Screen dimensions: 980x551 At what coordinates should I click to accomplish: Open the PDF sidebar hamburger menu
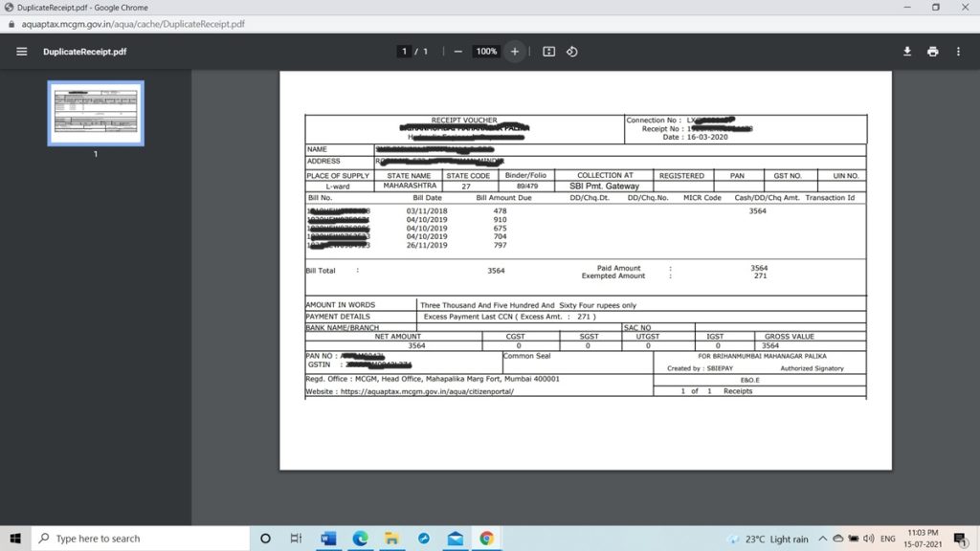[21, 52]
